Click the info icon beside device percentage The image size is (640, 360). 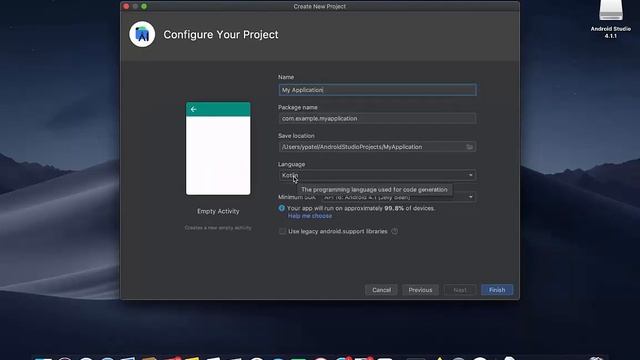(x=282, y=208)
